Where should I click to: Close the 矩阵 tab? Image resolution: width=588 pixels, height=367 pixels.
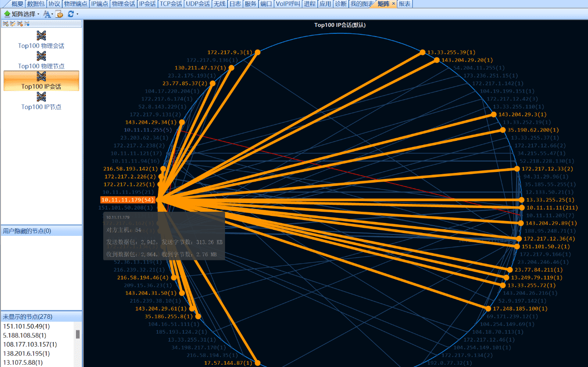coord(394,4)
